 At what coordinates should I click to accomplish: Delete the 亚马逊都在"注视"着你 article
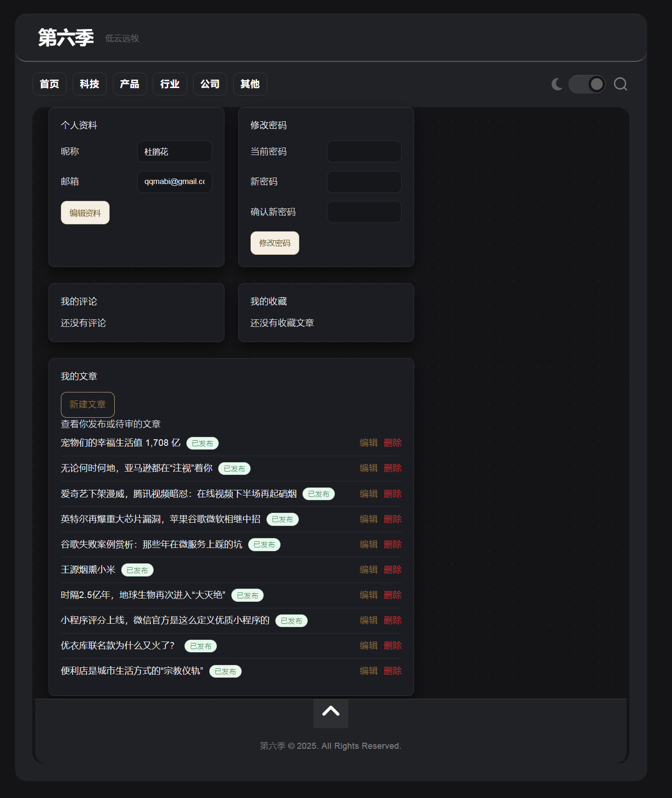(393, 468)
